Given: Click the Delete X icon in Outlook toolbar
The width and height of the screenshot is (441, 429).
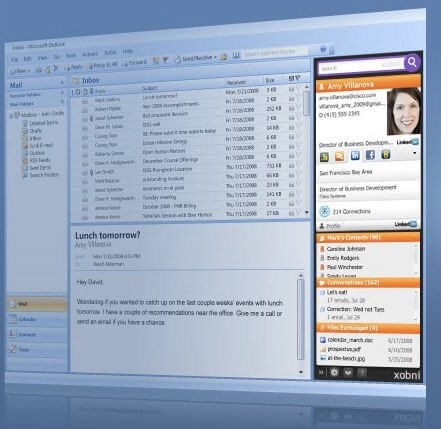Looking at the screenshot, I should [x=56, y=68].
